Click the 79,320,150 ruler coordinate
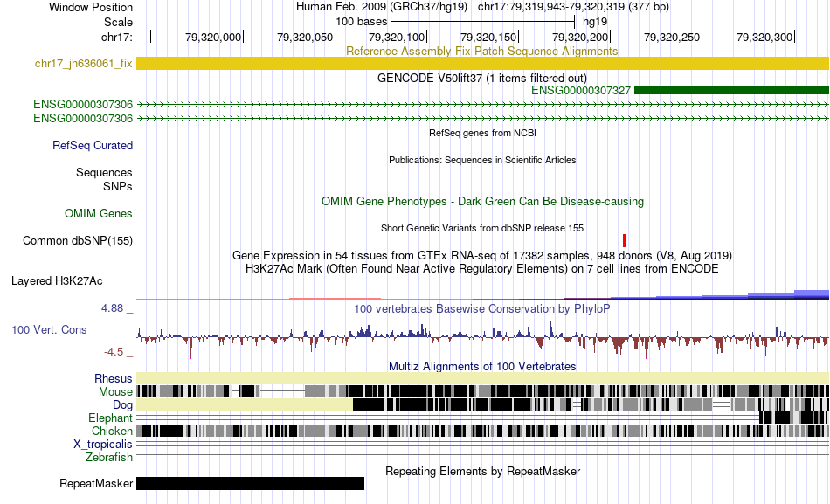The image size is (830, 504). point(488,37)
